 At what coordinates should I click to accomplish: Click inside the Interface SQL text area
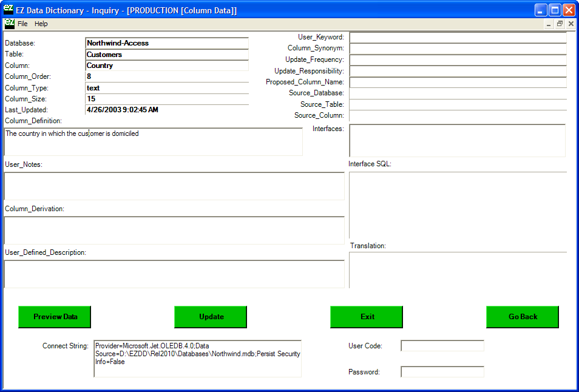(x=458, y=205)
